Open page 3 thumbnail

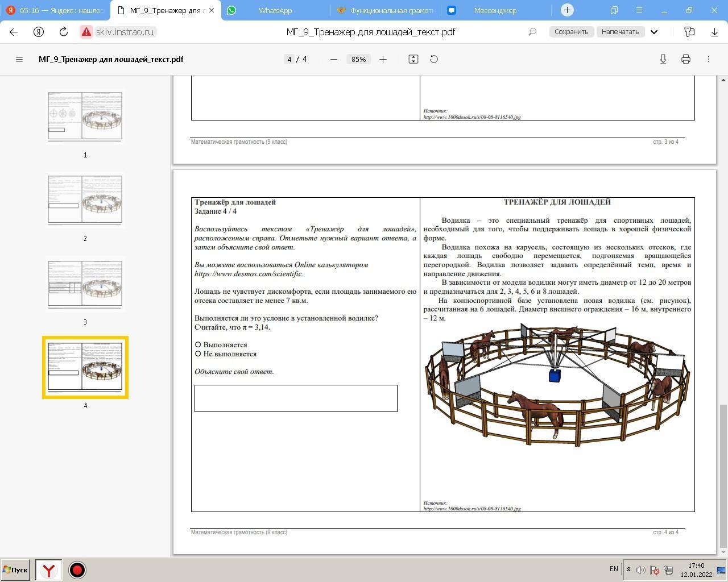(85, 283)
